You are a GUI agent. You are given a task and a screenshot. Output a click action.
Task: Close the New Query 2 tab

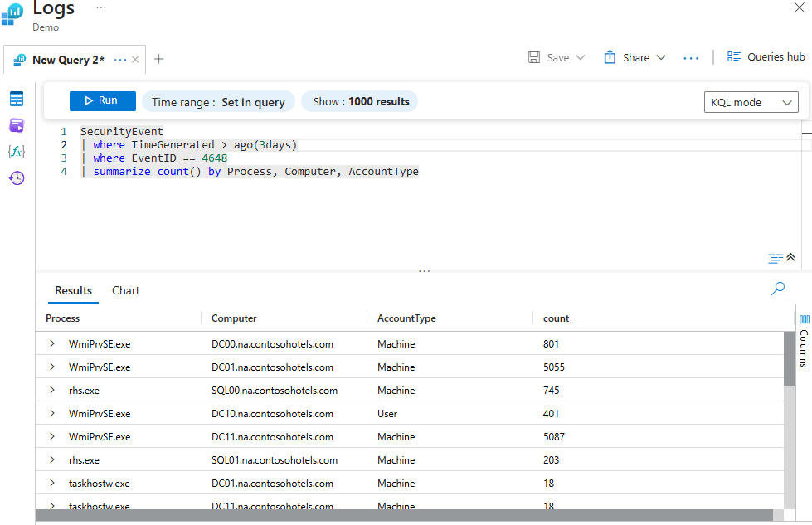pyautogui.click(x=135, y=60)
